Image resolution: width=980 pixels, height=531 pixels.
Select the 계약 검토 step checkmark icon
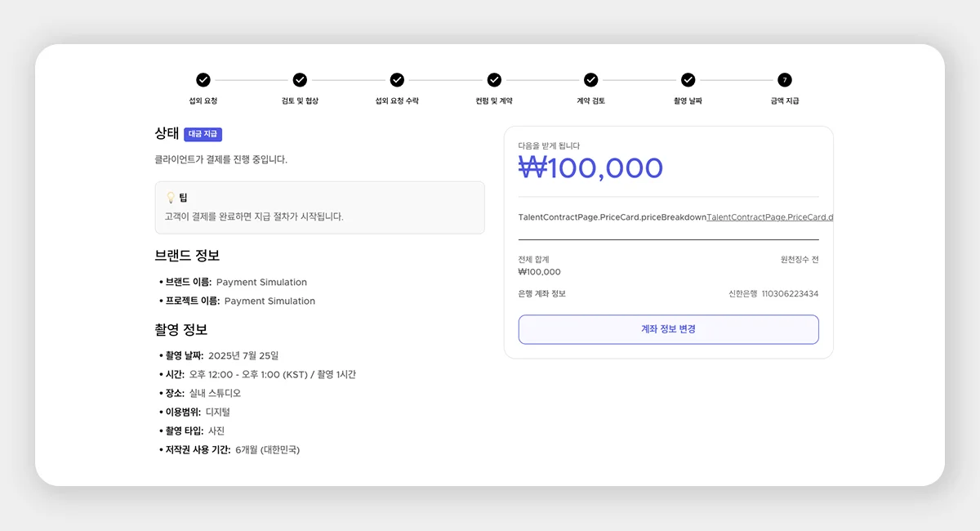590,80
